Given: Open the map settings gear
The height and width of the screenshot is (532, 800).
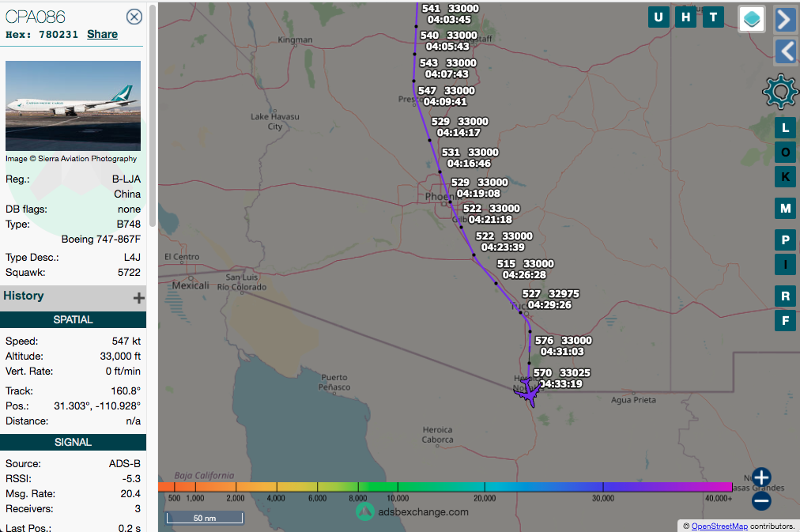Looking at the screenshot, I should (780, 92).
